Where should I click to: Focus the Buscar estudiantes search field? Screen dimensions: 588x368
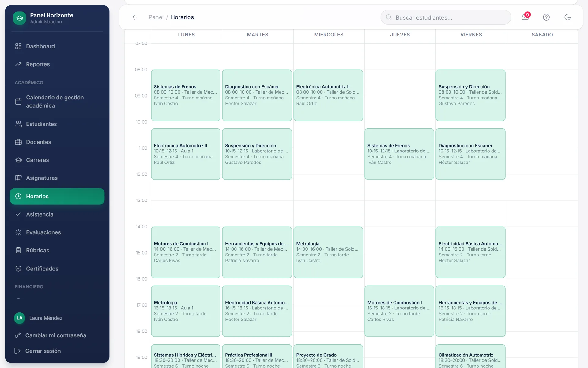coord(446,17)
